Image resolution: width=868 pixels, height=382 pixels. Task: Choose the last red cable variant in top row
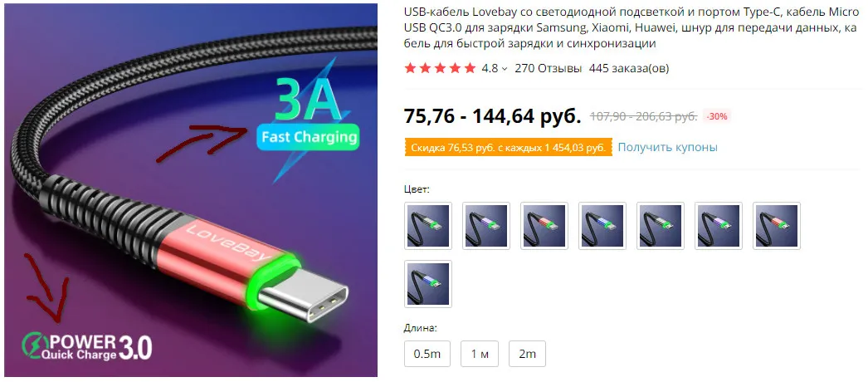pos(777,225)
